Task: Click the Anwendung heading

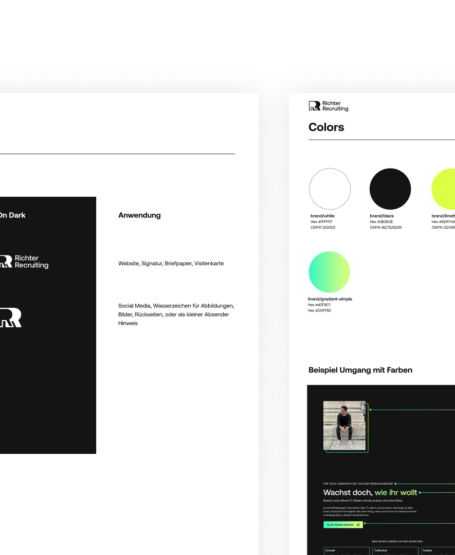Action: (139, 215)
